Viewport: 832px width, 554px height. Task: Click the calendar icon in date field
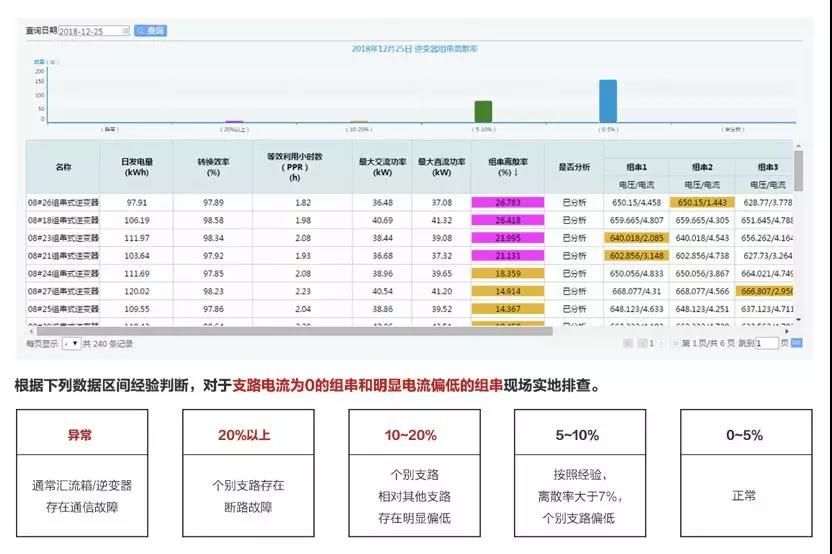pyautogui.click(x=125, y=31)
